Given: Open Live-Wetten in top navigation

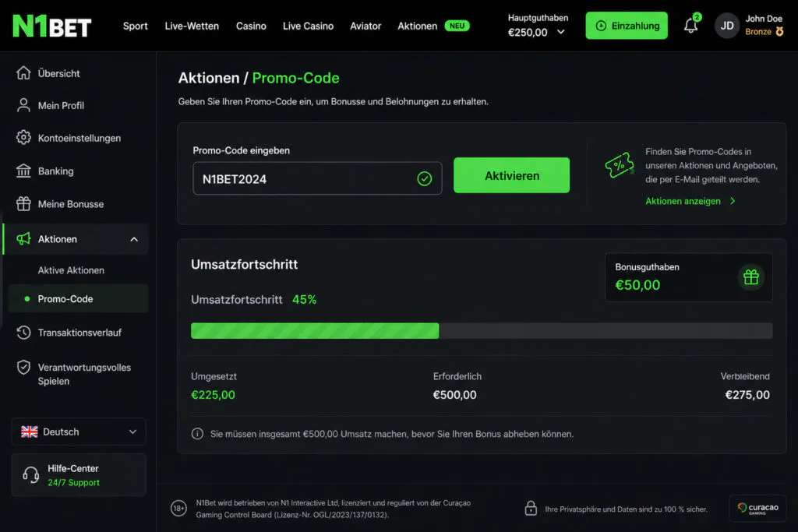Looking at the screenshot, I should click(192, 26).
